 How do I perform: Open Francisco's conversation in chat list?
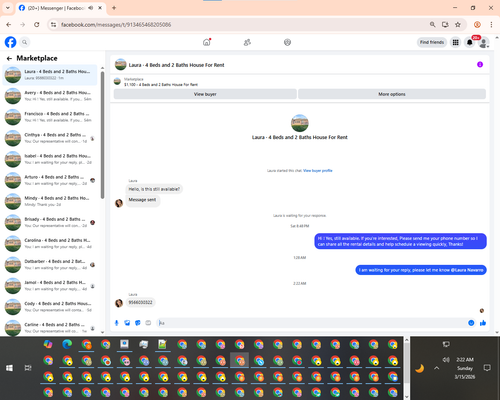click(x=50, y=117)
